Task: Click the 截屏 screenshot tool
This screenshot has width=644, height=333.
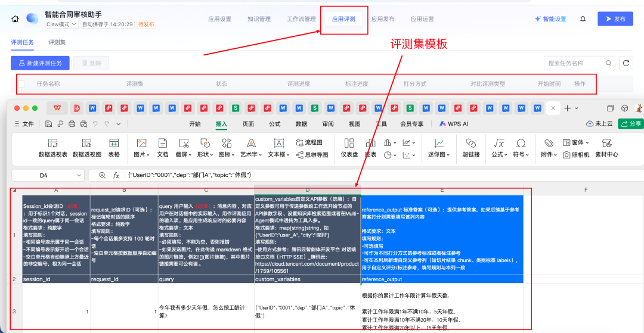Action: pos(184,148)
